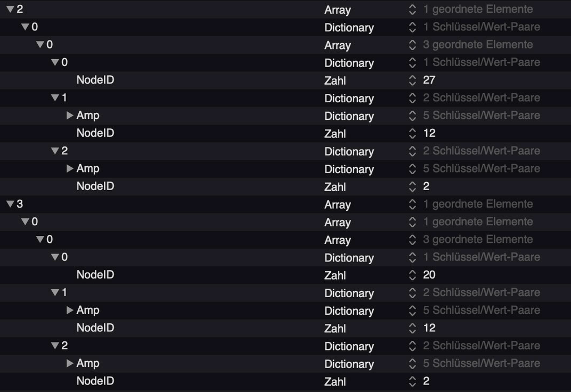Select NodeID key with value 27
The width and height of the screenshot is (571, 392).
click(x=95, y=80)
